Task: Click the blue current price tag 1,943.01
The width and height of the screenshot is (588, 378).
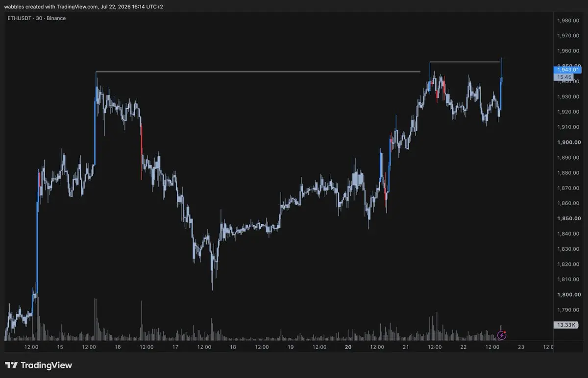Action: coord(567,70)
